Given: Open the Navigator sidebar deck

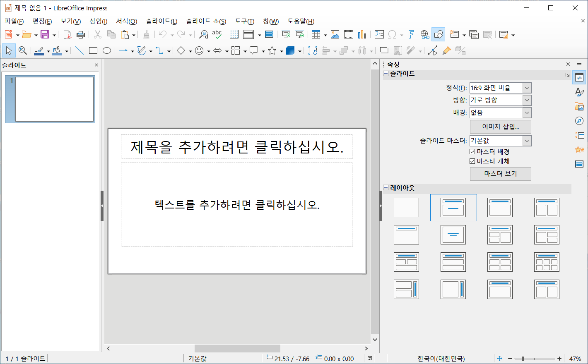Looking at the screenshot, I should [579, 121].
